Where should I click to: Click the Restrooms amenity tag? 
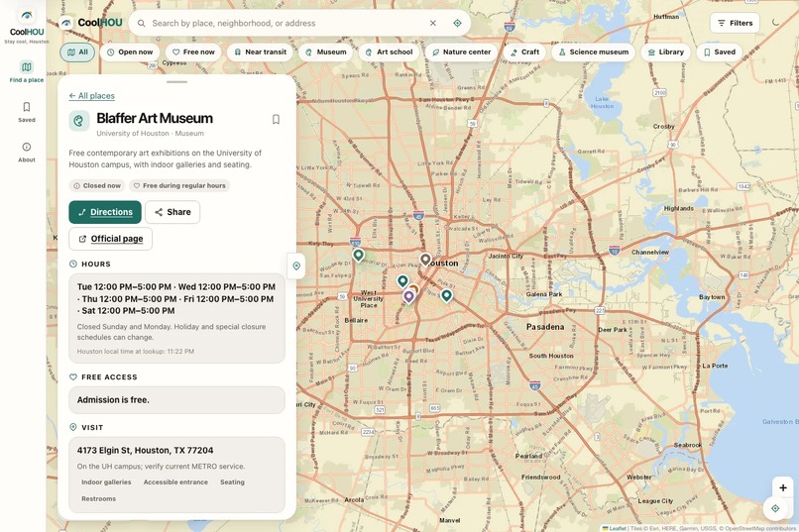point(99,499)
